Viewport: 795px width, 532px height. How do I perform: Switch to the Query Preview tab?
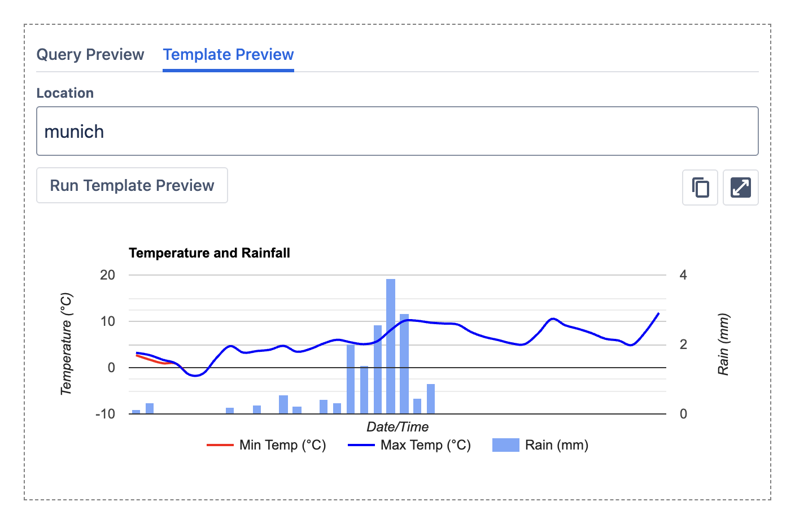pyautogui.click(x=90, y=54)
